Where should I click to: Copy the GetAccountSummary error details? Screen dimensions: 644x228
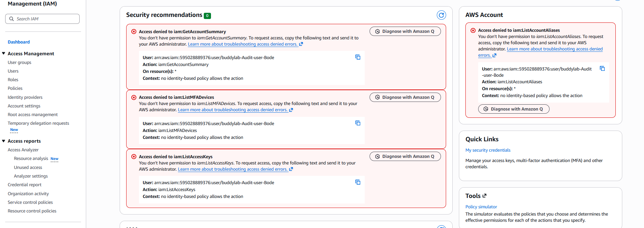(x=358, y=57)
